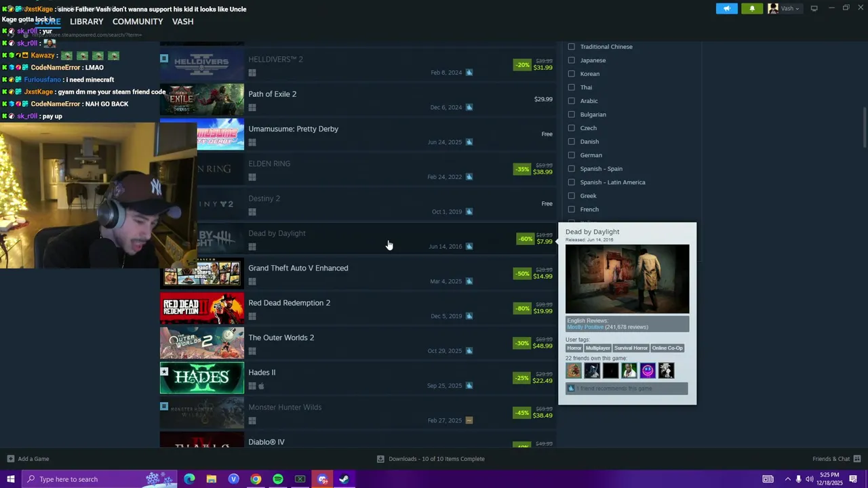Click the Dead by Daylight preview screenshot
Viewport: 868px width, 488px height.
tap(627, 279)
